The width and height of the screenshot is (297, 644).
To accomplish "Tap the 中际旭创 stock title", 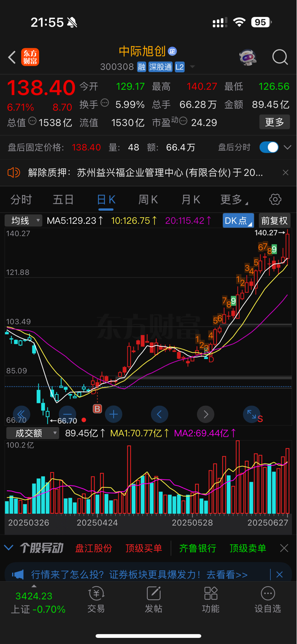I will (142, 51).
